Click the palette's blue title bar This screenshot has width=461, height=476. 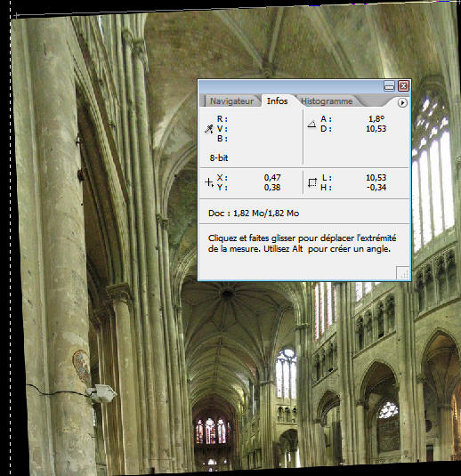[290, 86]
